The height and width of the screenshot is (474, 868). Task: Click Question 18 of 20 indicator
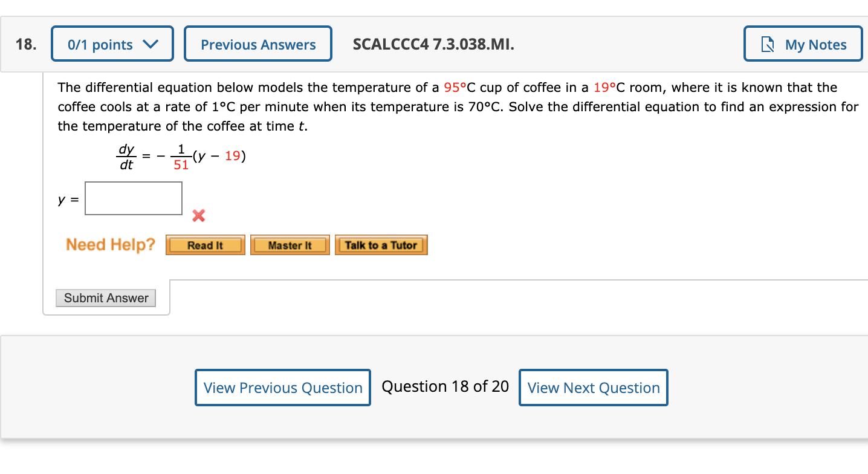click(x=445, y=386)
